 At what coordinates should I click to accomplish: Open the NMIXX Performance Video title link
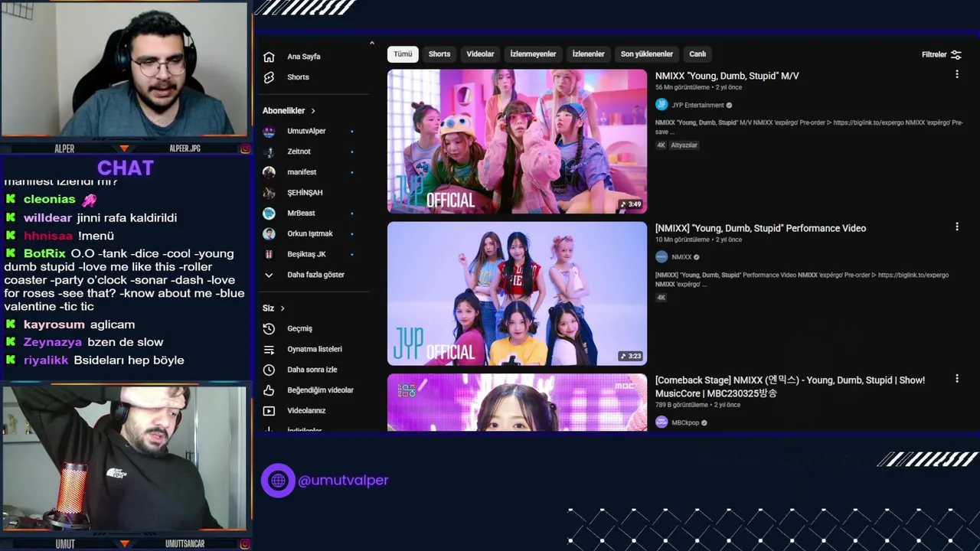click(x=760, y=228)
